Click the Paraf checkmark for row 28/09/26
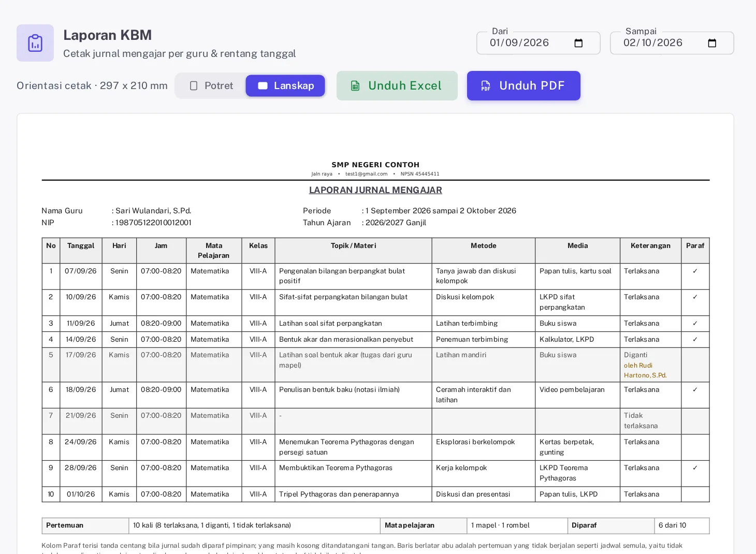756x554 pixels. pos(695,468)
